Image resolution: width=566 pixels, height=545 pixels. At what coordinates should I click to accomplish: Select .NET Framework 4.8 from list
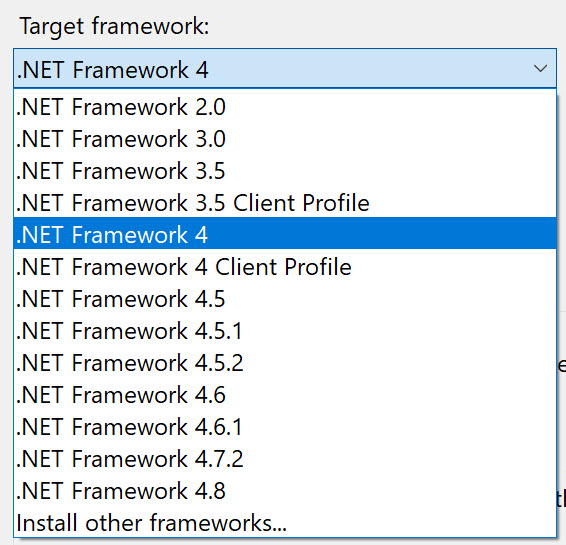point(285,491)
